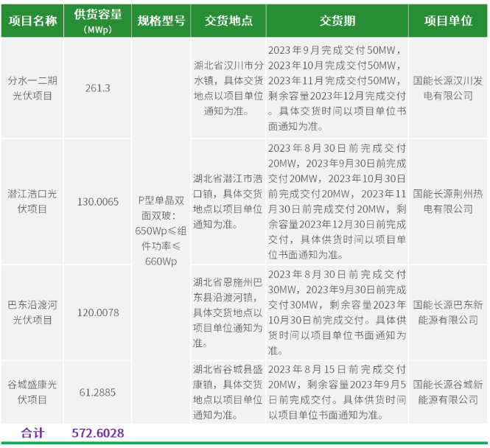Select the 项目单位 header cell

point(448,21)
